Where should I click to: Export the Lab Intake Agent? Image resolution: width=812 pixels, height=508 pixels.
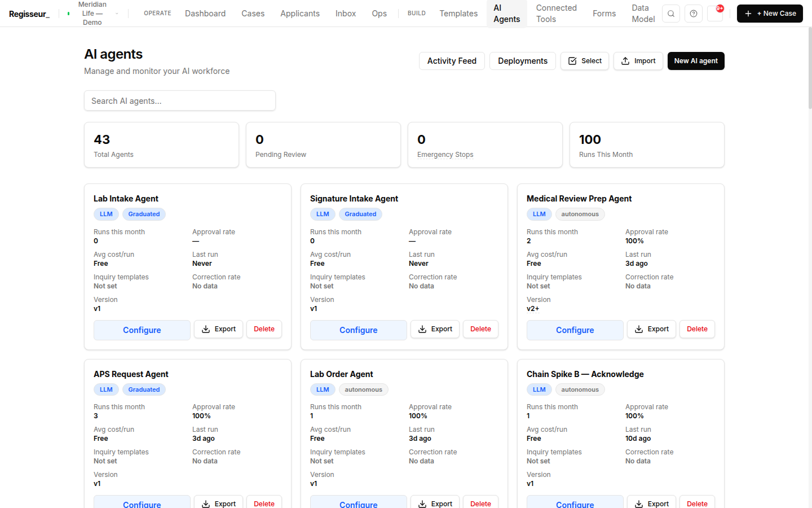click(x=219, y=329)
